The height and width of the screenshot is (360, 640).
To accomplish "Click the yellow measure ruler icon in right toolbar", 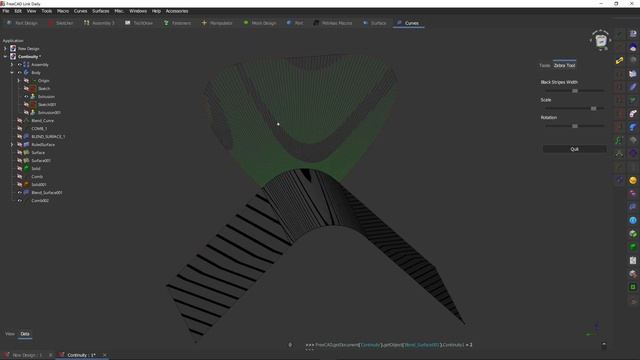I will [x=620, y=60].
